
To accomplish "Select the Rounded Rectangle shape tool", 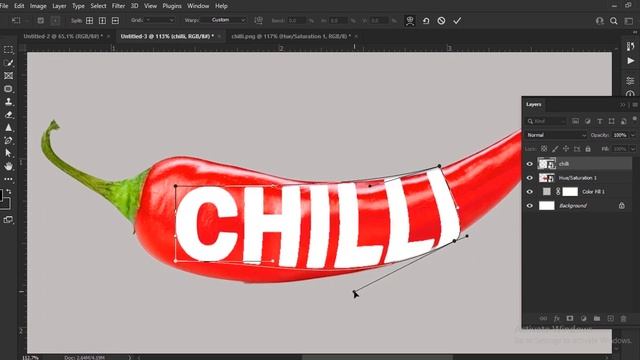I will pyautogui.click(x=8, y=89).
